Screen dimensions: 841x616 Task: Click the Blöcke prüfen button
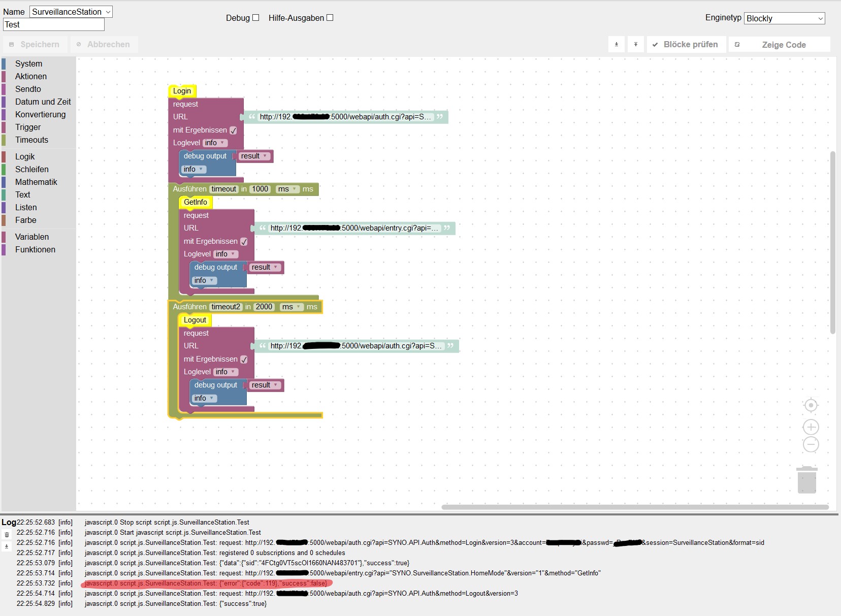(x=686, y=45)
